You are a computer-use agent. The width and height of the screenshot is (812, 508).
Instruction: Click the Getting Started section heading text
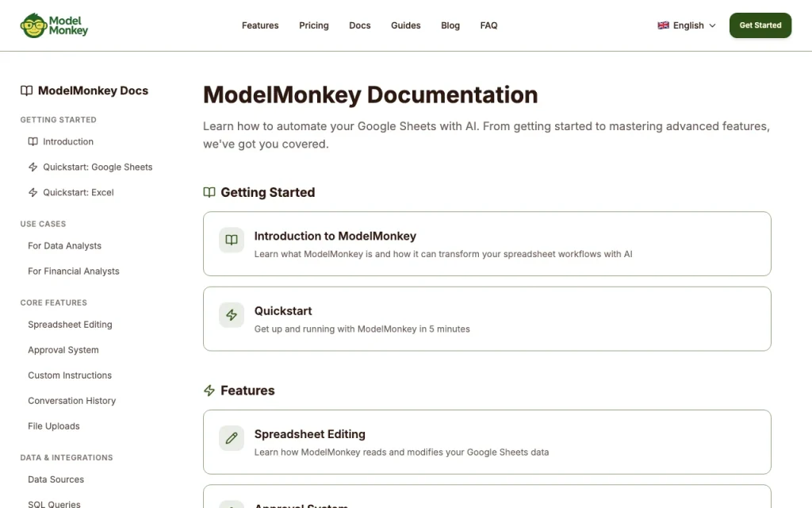268,192
